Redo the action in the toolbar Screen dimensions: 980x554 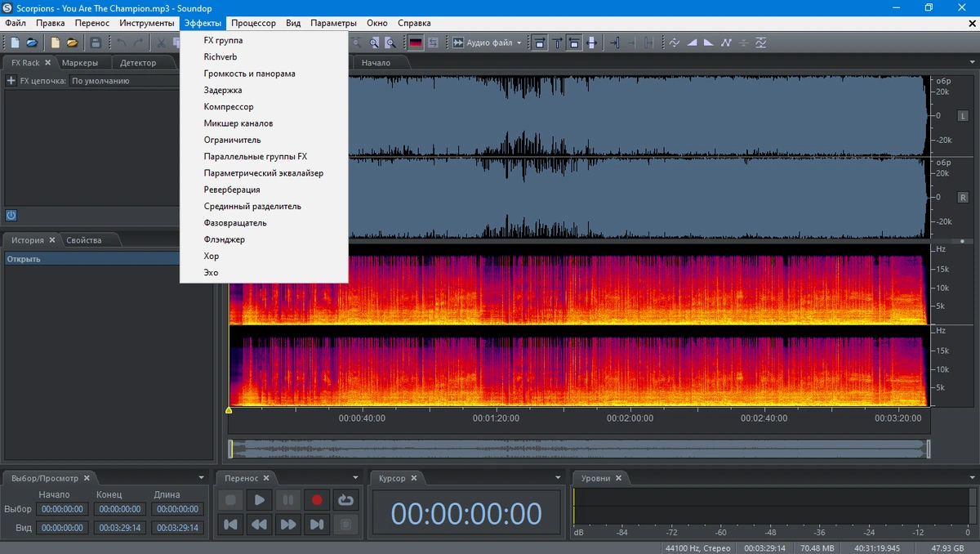138,42
